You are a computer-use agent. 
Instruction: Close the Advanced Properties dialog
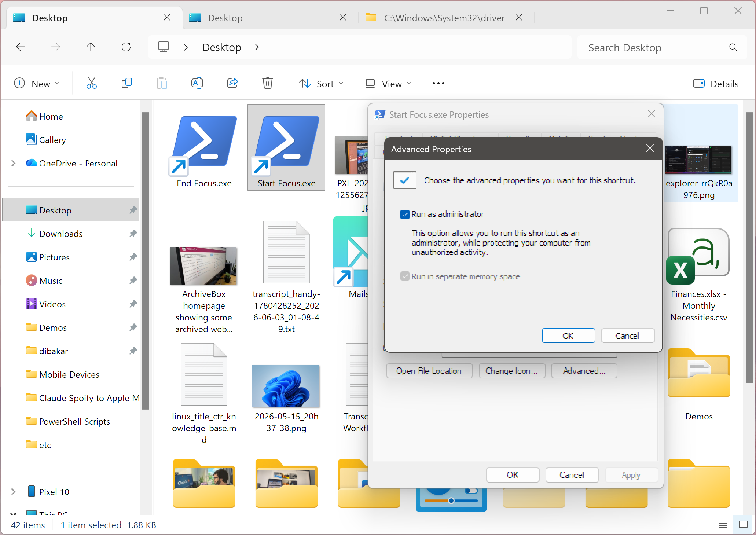pyautogui.click(x=650, y=148)
